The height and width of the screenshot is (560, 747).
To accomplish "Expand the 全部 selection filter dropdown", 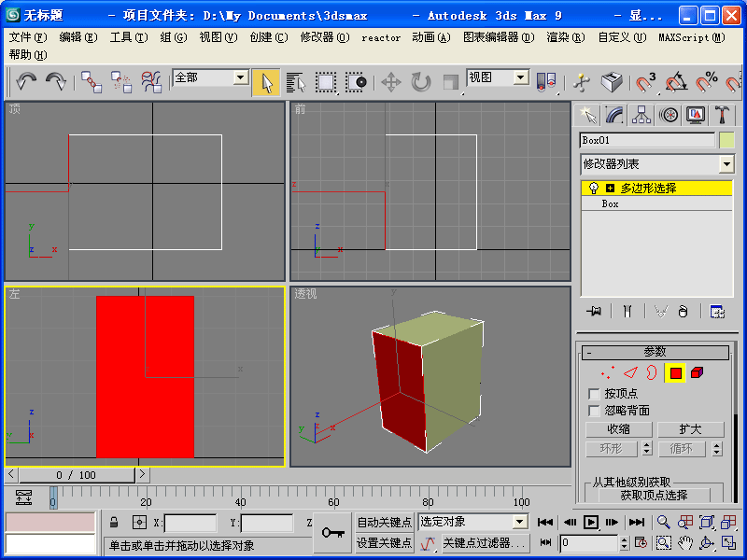I will click(240, 78).
